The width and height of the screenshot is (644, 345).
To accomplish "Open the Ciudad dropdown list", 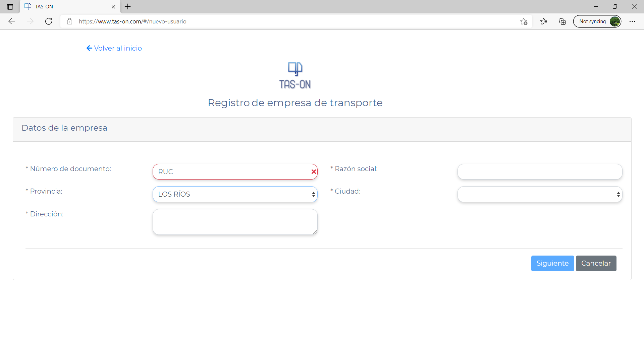I will click(540, 194).
